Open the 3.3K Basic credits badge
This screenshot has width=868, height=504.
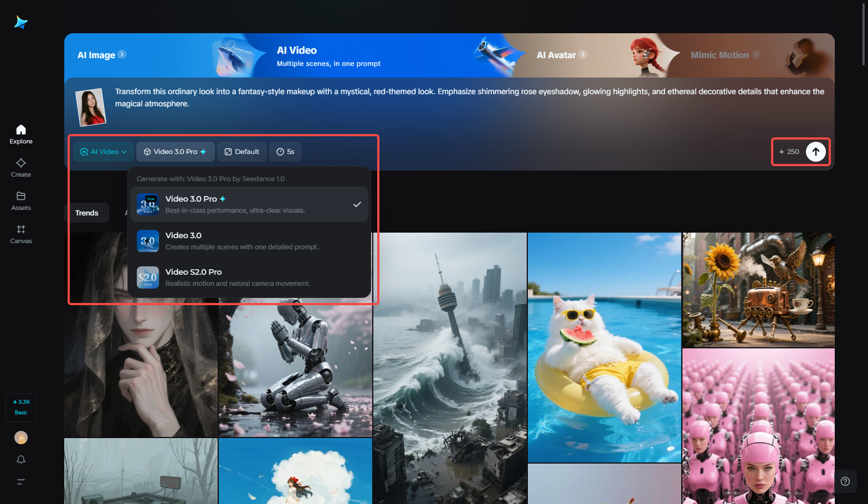click(x=21, y=408)
